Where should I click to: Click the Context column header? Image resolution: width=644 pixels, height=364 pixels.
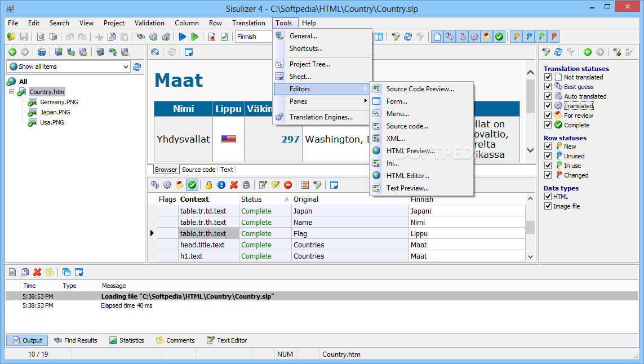tap(208, 199)
